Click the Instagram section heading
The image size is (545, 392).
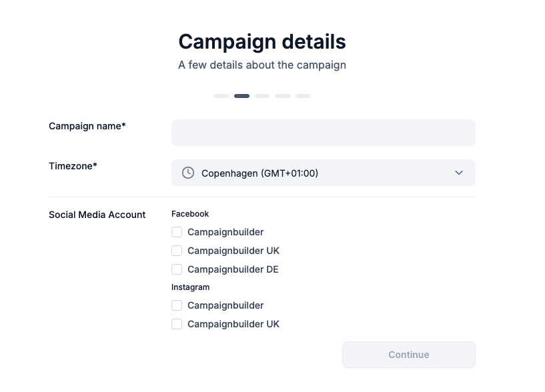[x=190, y=287]
